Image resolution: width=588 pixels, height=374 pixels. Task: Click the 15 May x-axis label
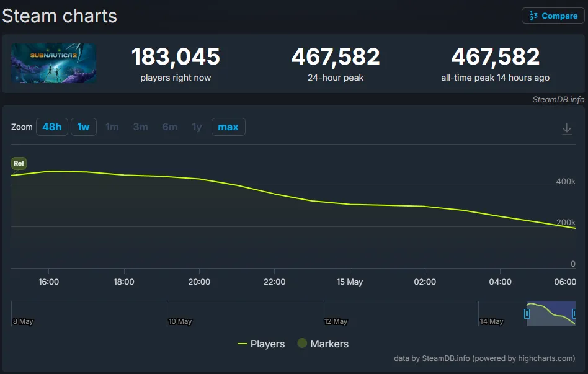point(349,282)
